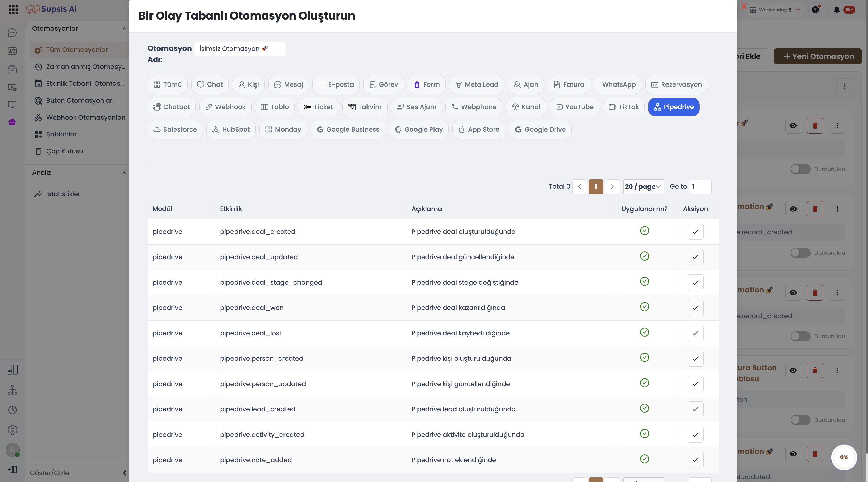Open the chat bubble sidebar icon
The width and height of the screenshot is (868, 482).
point(12,33)
